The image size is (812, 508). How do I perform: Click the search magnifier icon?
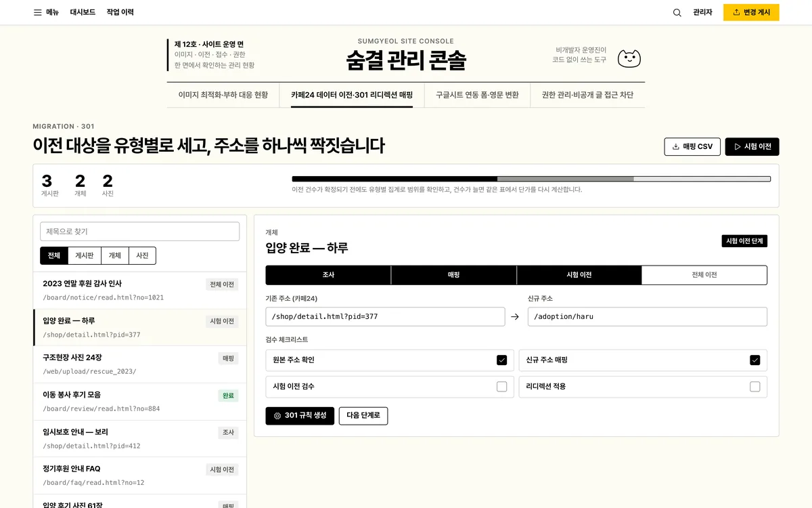coord(677,12)
